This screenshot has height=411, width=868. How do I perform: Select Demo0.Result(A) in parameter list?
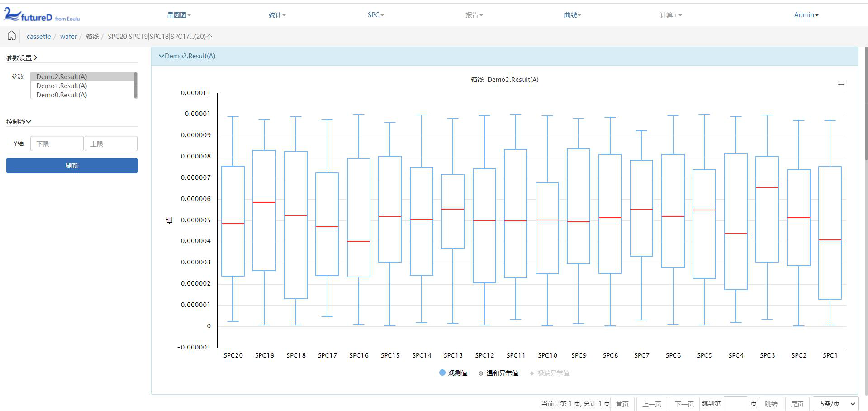pos(82,95)
